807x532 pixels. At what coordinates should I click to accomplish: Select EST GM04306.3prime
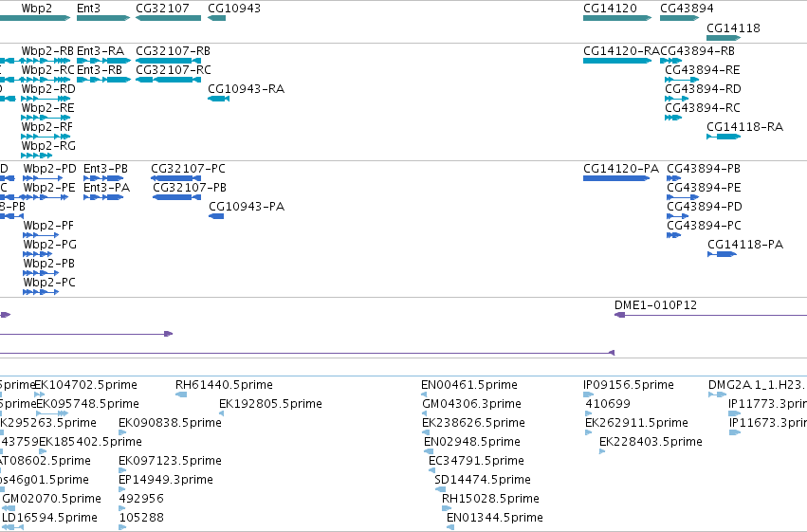425,413
